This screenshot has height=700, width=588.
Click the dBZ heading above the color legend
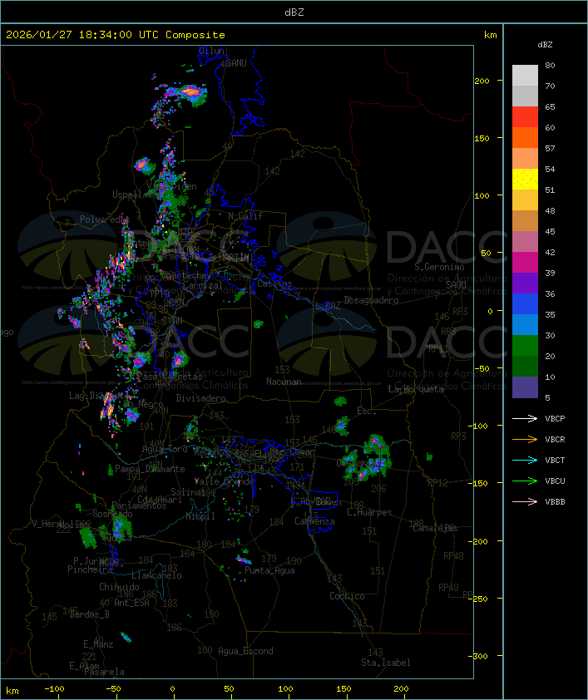point(545,45)
